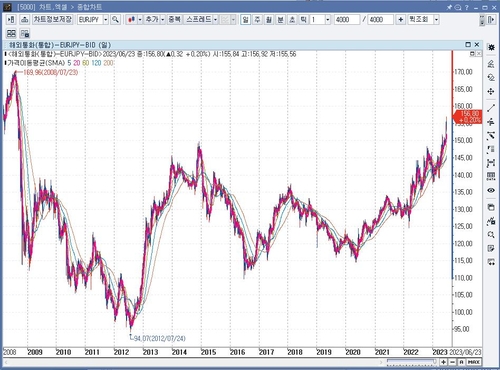Click the A auto-scale button at bottom
The width and height of the screenshot is (500, 370).
(461, 362)
